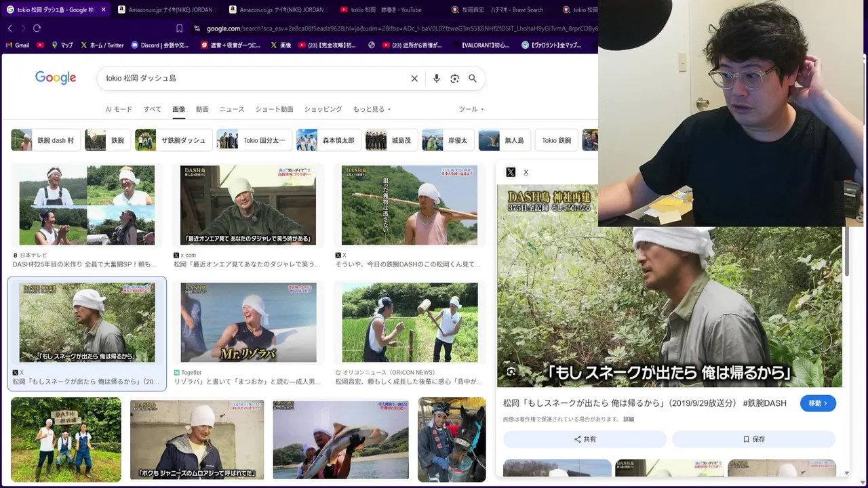This screenshot has height=488, width=868.
Task: Open the 日本テレビ DASH村25年目 image result
Action: (x=87, y=205)
